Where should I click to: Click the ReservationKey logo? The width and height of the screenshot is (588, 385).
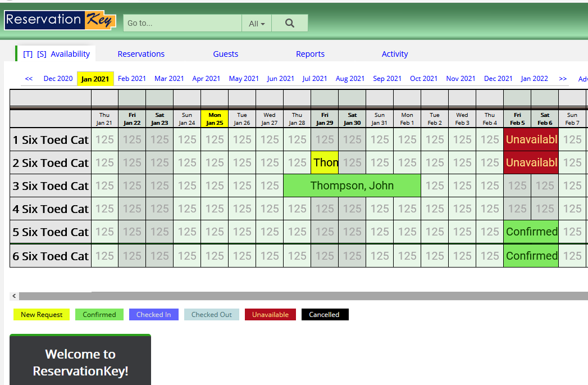click(60, 20)
